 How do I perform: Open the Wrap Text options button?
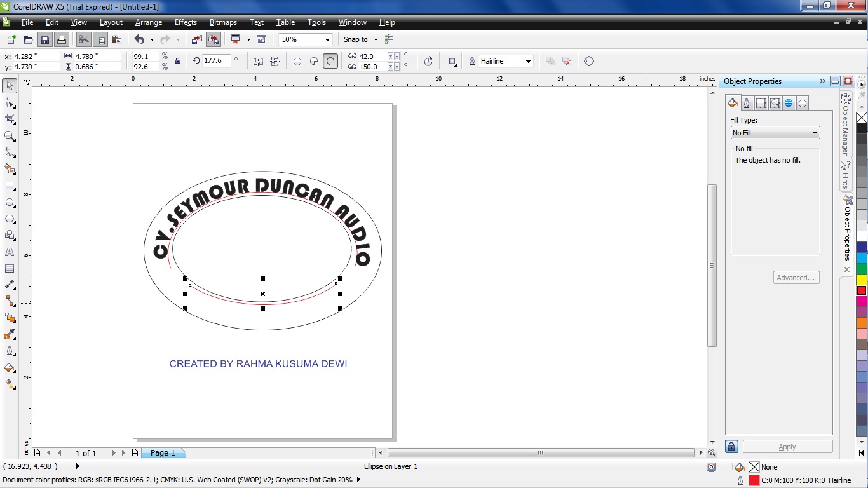coord(451,62)
